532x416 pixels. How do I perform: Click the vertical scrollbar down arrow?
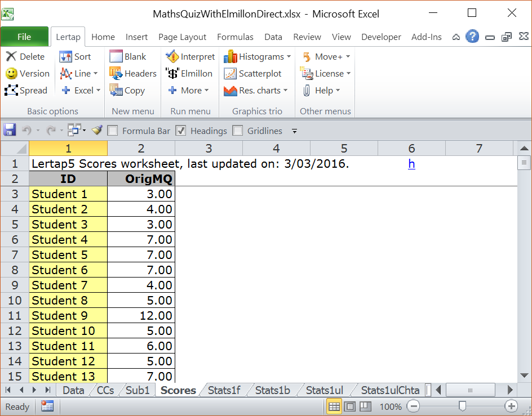click(x=524, y=375)
